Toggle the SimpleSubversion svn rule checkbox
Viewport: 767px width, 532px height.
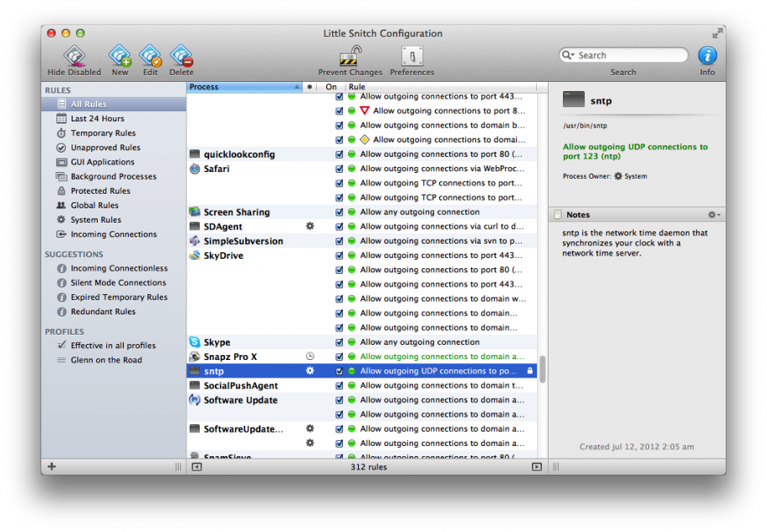(339, 241)
